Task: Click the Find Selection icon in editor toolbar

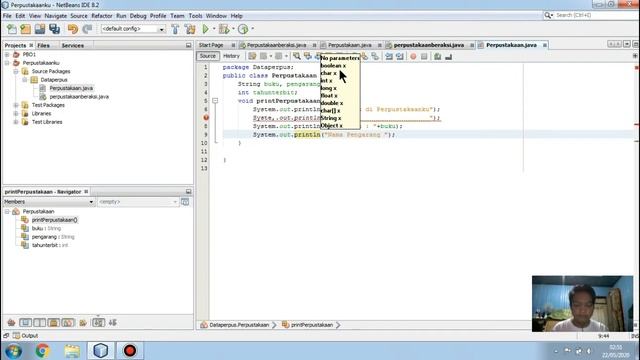Action: click(297, 56)
